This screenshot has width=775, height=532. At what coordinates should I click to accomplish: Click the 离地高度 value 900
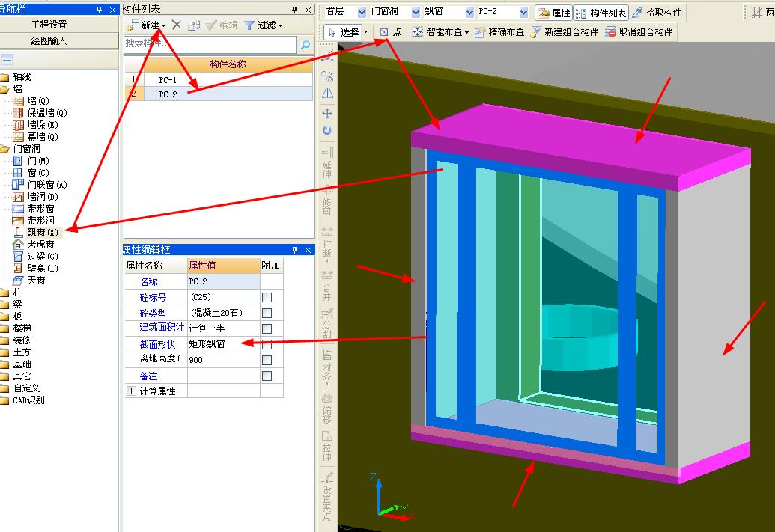tap(223, 360)
